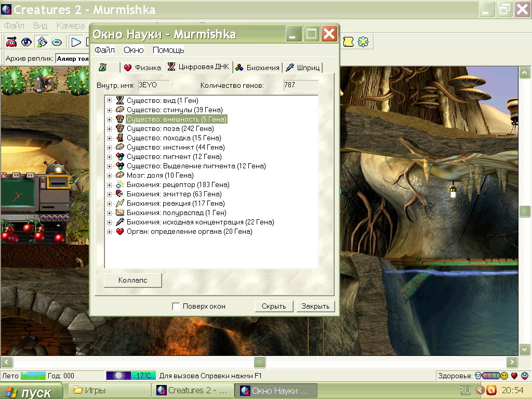The width and height of the screenshot is (532, 399).
Task: Click the Коллапс button
Action: tap(132, 280)
